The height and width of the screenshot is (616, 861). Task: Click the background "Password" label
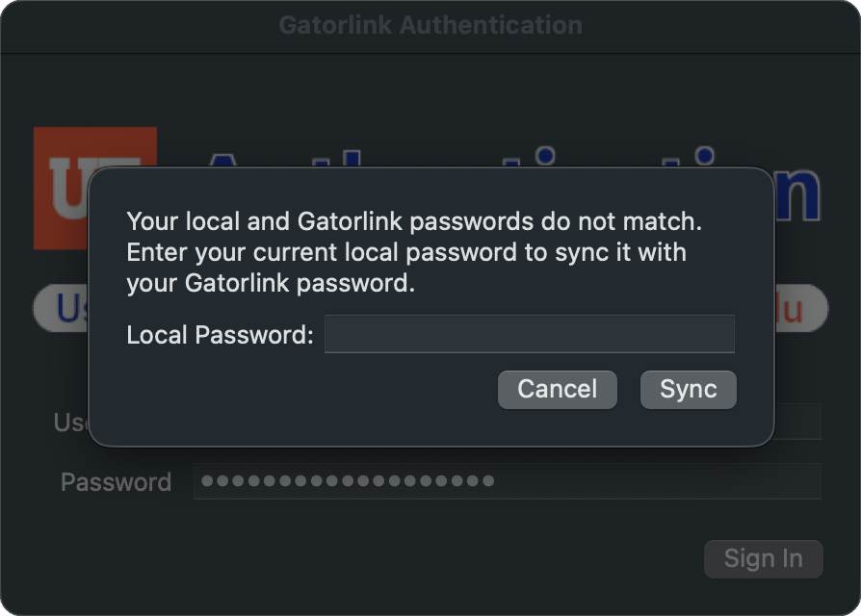click(x=116, y=481)
